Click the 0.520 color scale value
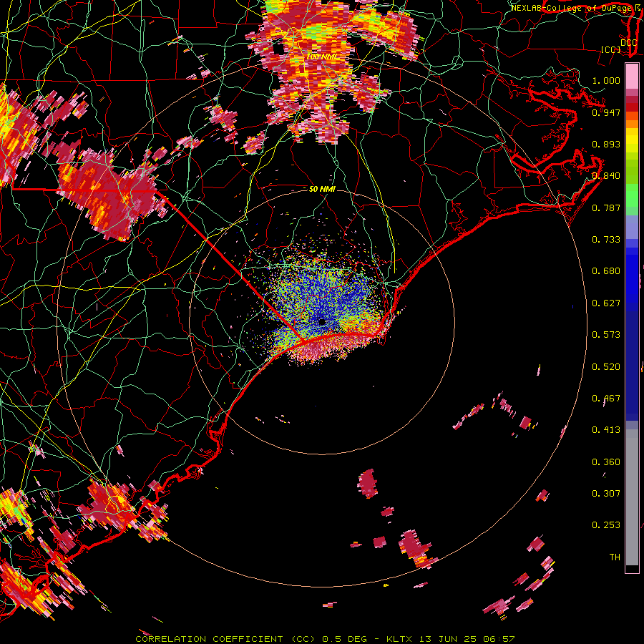 click(x=606, y=367)
